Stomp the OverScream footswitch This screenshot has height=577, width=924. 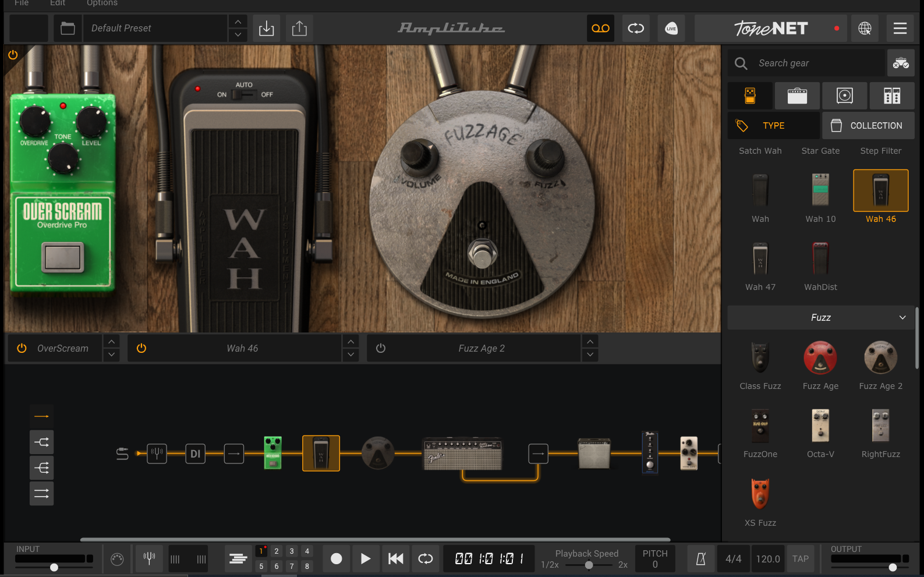[62, 257]
